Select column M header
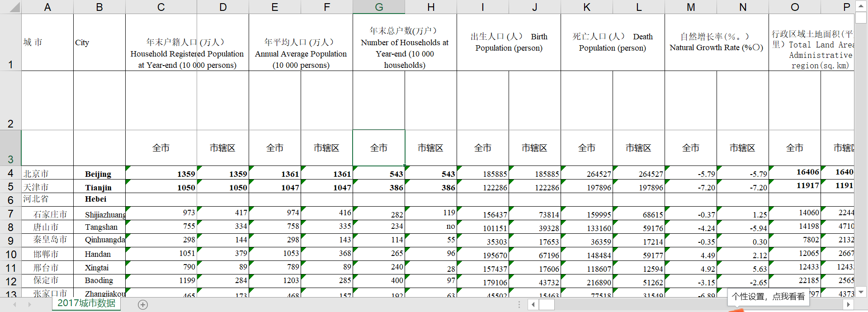 click(x=691, y=7)
